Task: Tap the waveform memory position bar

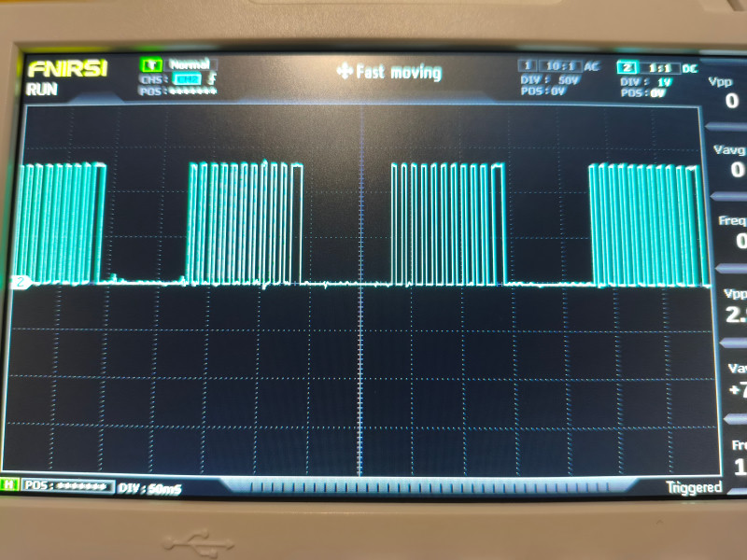Action: tap(429, 486)
